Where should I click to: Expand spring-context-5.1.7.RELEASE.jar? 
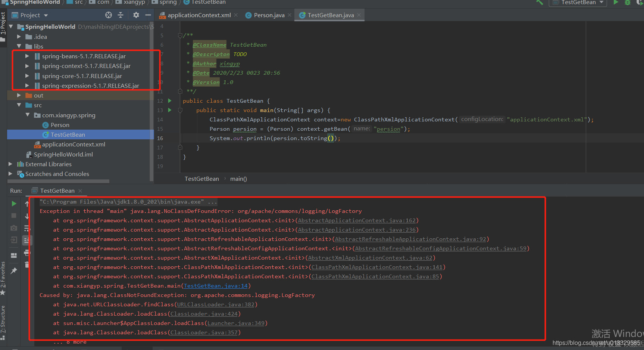click(x=27, y=66)
